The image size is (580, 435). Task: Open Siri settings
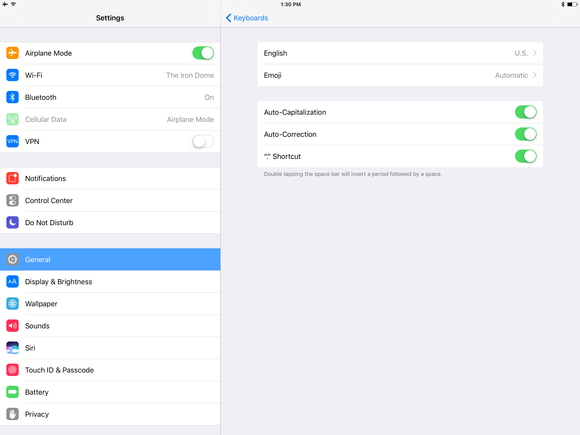point(110,348)
